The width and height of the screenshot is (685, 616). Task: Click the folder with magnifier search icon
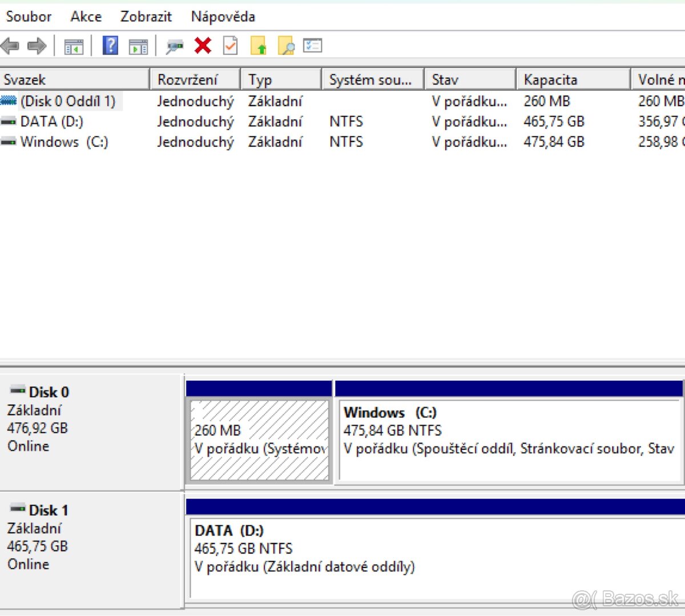point(285,46)
